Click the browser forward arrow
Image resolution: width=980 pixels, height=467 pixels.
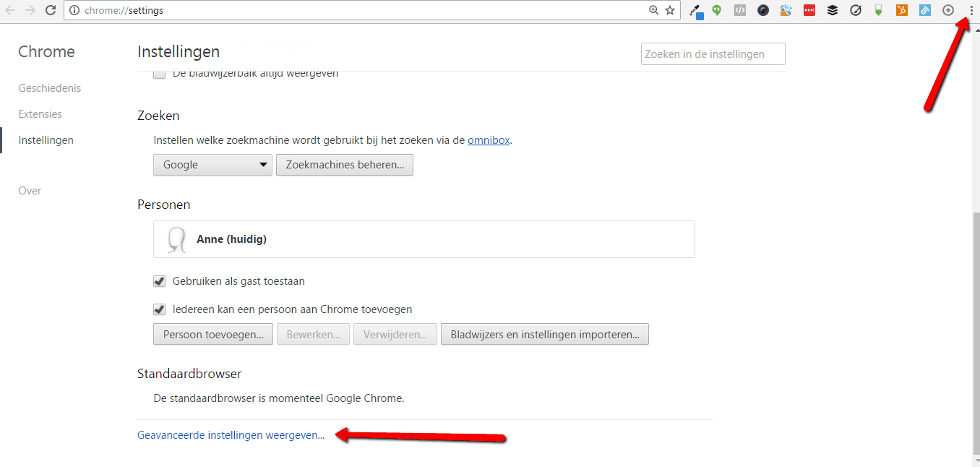30,10
